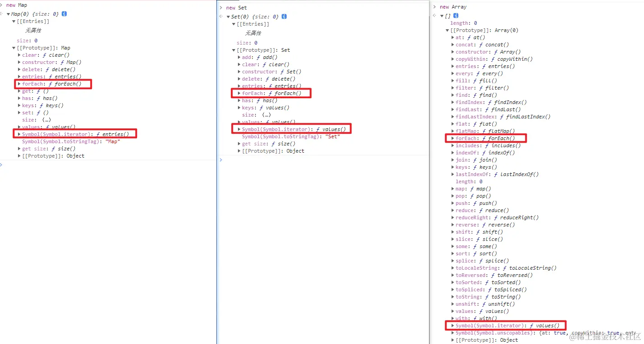Expand the add: ƒ add() entry
644x344 pixels.
[x=239, y=58]
